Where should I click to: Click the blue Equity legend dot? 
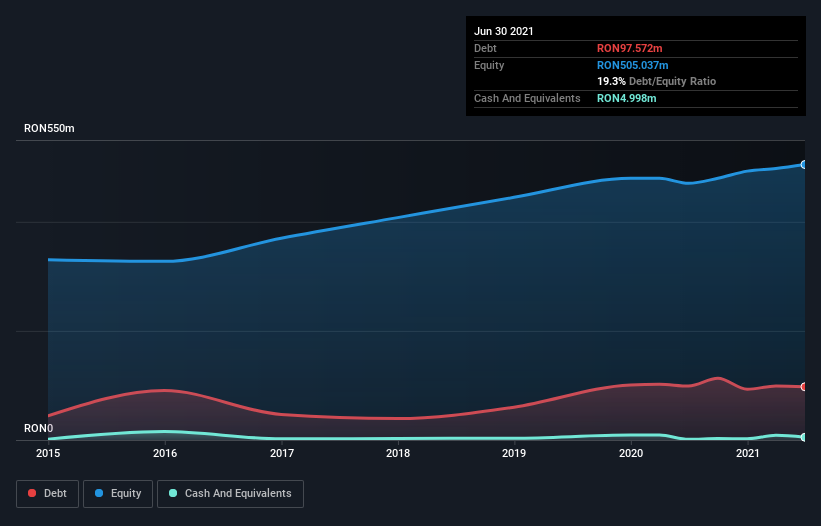point(99,493)
